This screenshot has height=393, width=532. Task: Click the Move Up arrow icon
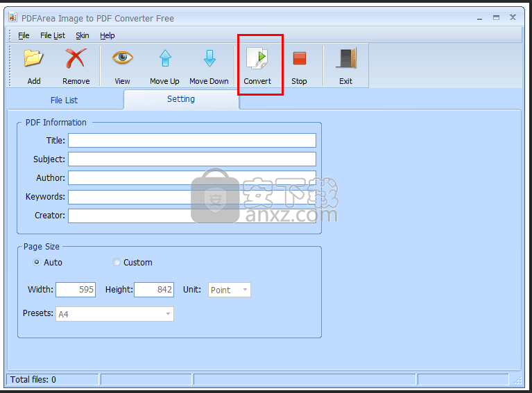click(x=165, y=58)
